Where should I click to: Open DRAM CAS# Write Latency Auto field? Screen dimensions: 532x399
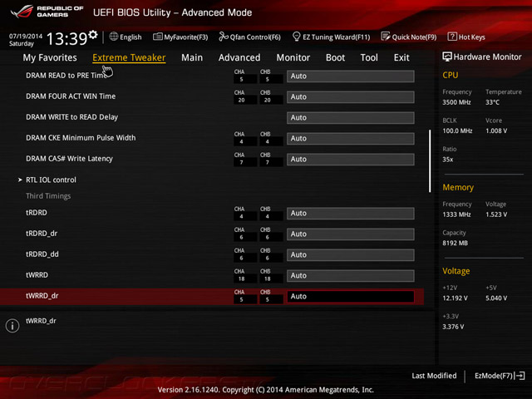click(351, 159)
